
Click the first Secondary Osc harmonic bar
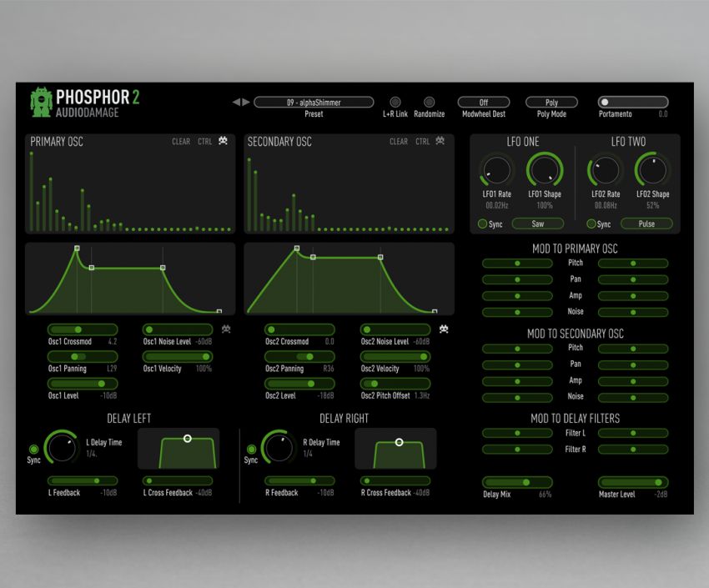[249, 195]
